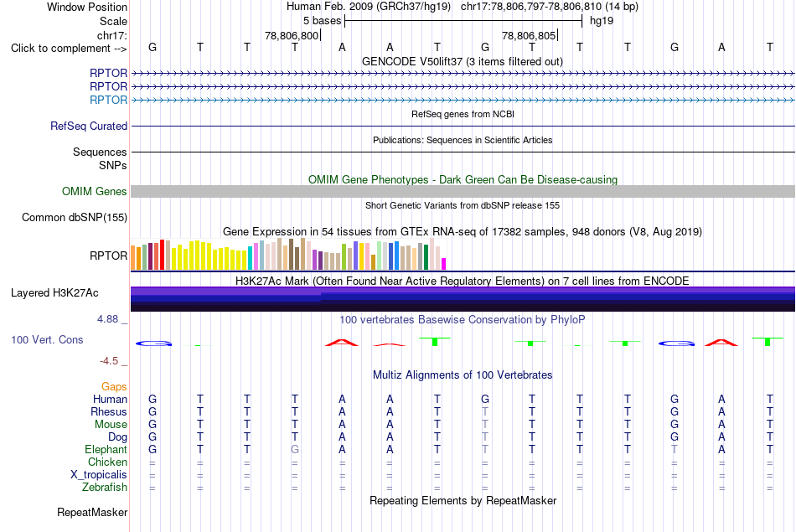This screenshot has width=796, height=532.
Task: Select the Window Position label
Action: [x=87, y=7]
